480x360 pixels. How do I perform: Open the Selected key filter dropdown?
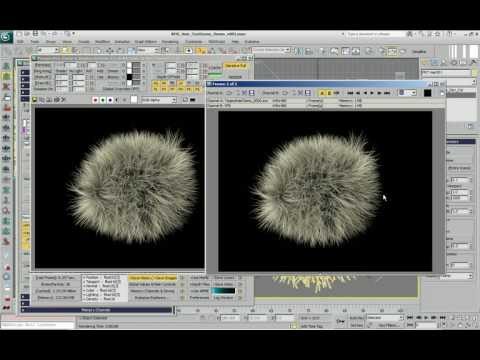click(x=386, y=318)
